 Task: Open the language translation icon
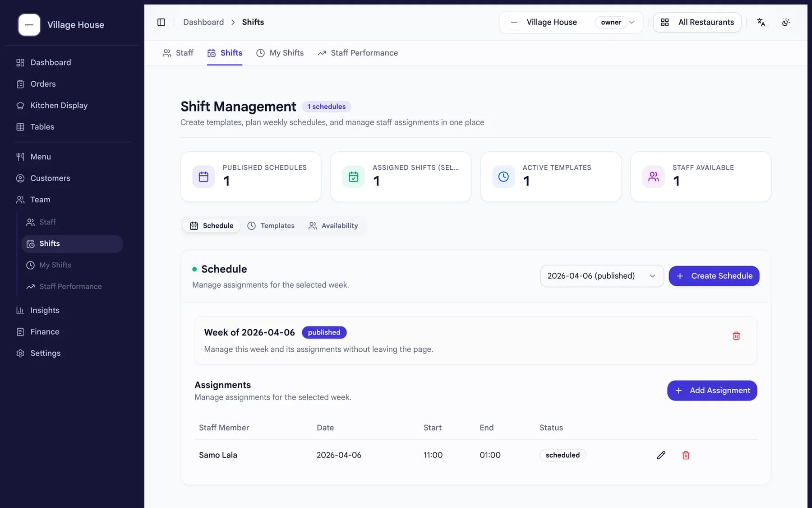tap(761, 22)
